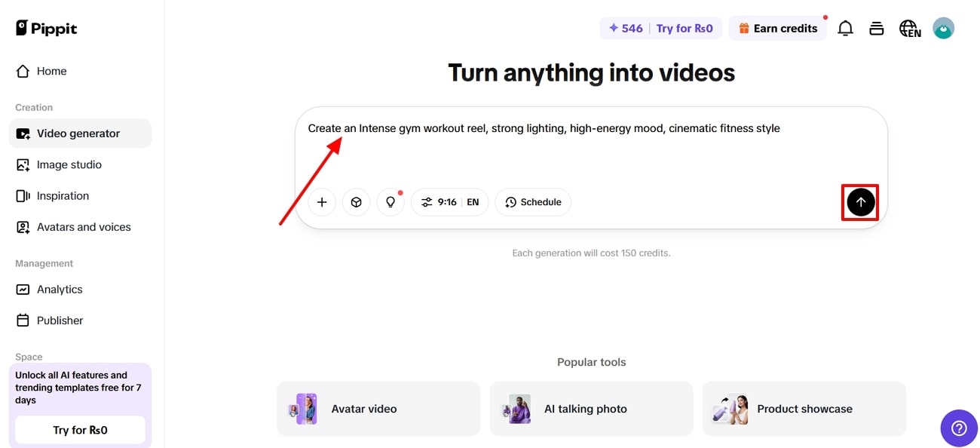Click the cube product icon button
Image resolution: width=980 pixels, height=448 pixels.
[x=357, y=202]
